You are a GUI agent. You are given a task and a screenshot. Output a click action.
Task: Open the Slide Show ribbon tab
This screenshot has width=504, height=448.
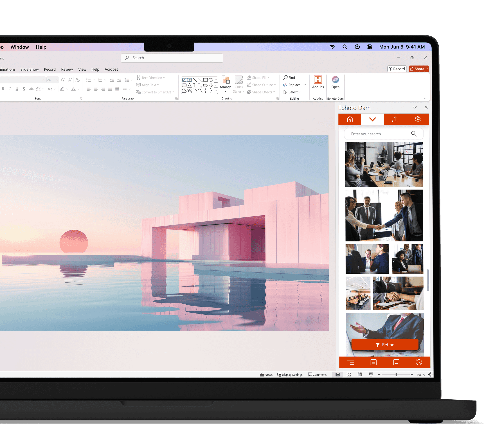coord(30,69)
